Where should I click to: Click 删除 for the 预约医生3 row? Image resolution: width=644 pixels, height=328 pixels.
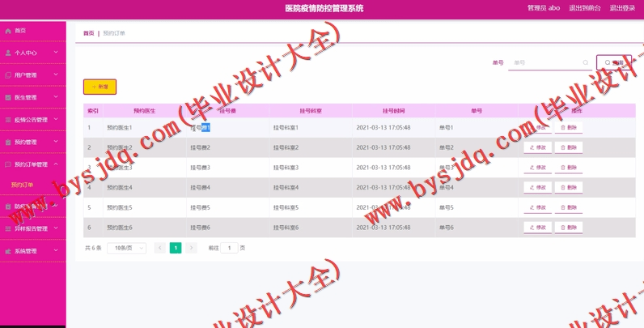569,168
